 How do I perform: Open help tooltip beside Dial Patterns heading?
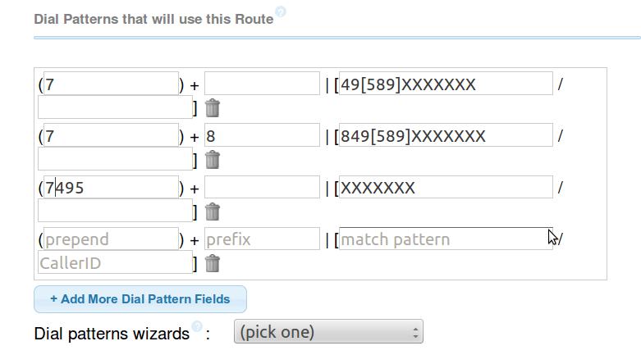pos(281,11)
